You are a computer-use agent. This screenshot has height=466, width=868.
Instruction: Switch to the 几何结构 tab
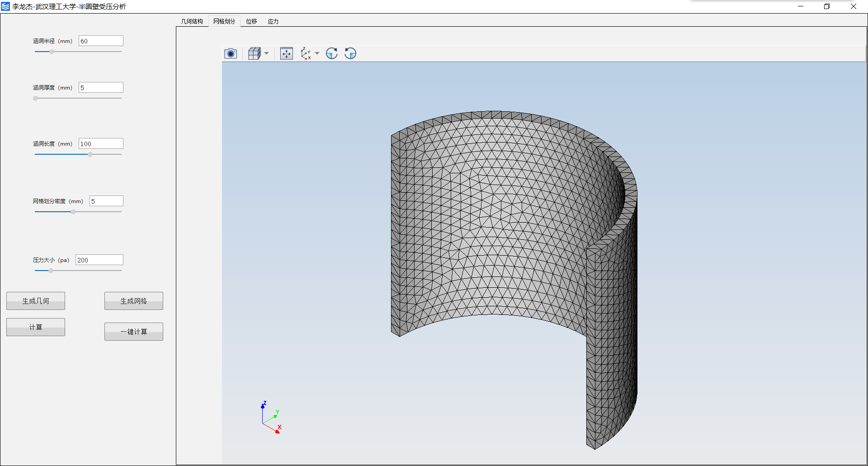pos(192,21)
